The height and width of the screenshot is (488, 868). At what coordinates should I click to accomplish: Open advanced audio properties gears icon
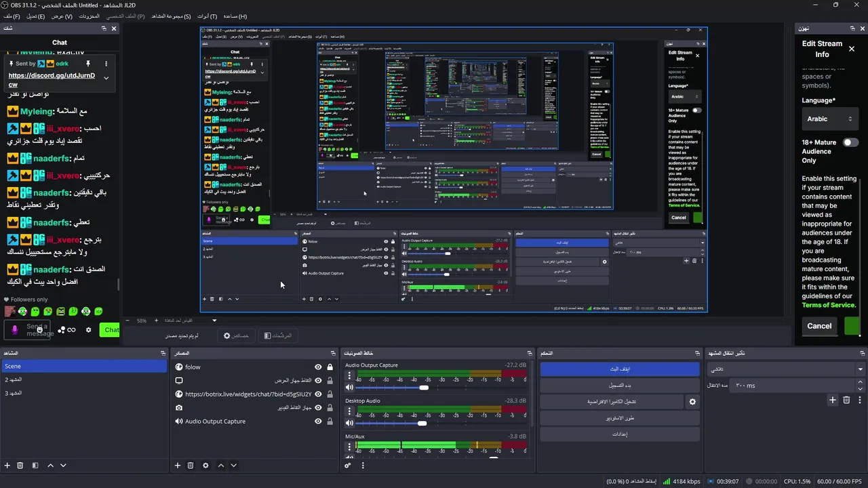tap(348, 466)
